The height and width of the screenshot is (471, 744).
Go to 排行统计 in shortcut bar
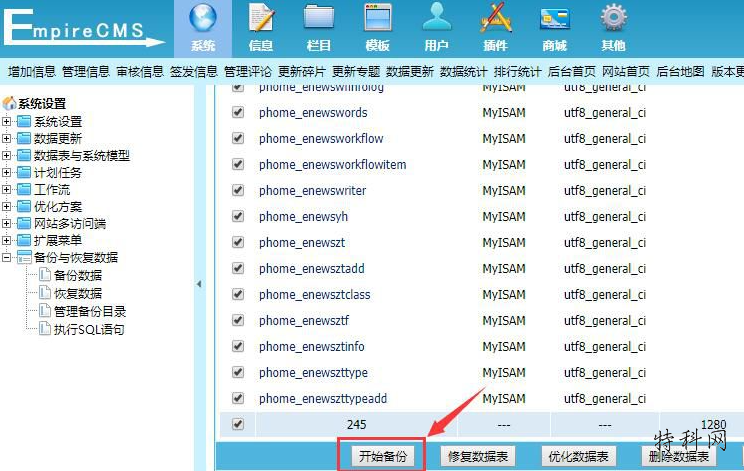518,72
